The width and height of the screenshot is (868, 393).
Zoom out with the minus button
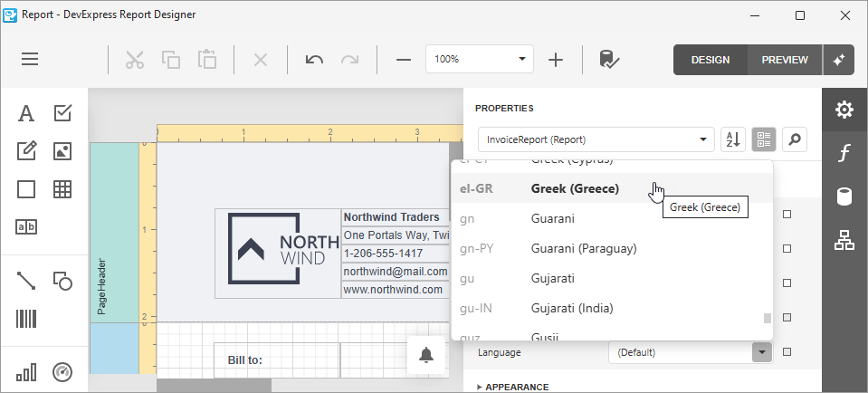point(404,59)
